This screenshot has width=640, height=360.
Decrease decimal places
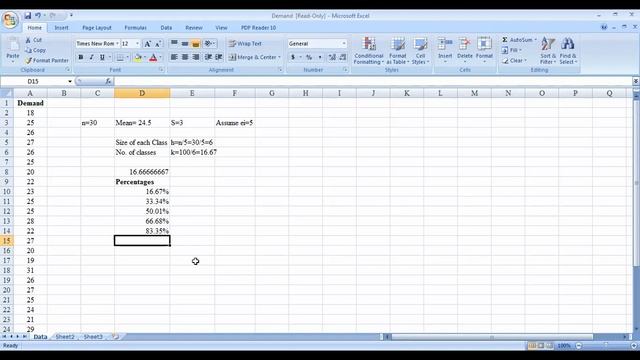(342, 57)
